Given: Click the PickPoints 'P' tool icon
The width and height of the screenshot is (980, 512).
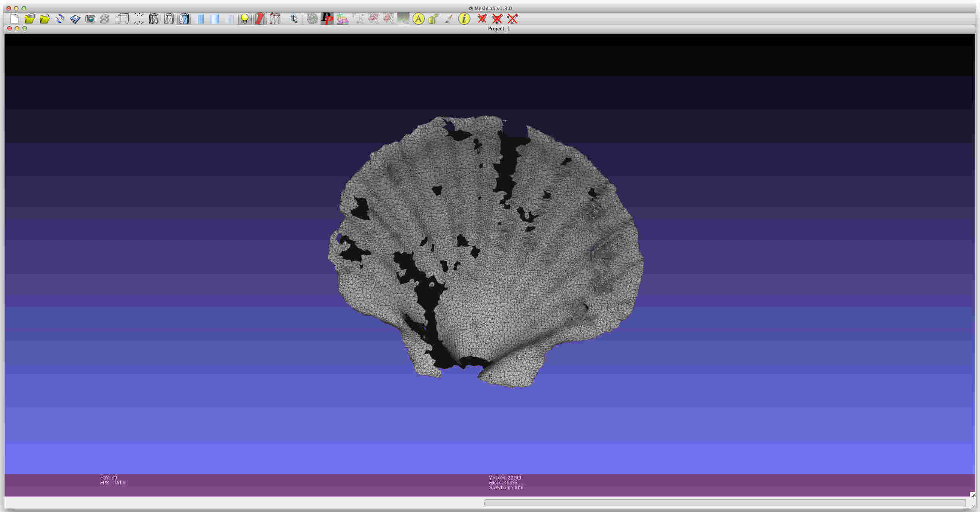Looking at the screenshot, I should pos(327,19).
